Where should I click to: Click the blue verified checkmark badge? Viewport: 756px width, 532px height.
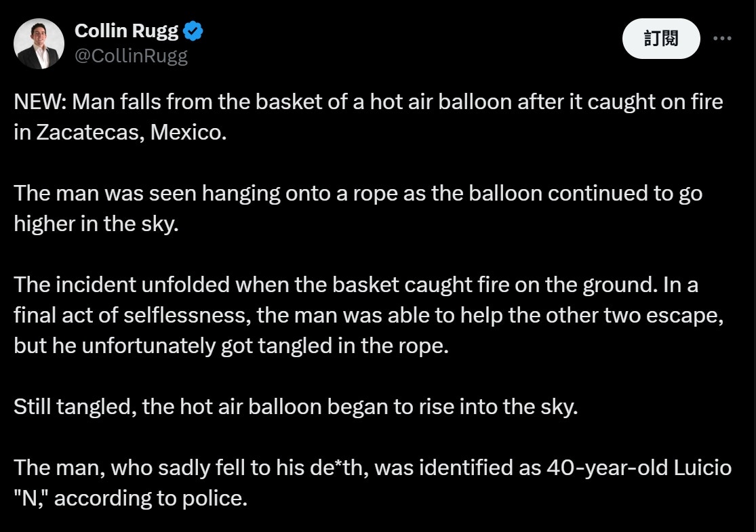[193, 31]
